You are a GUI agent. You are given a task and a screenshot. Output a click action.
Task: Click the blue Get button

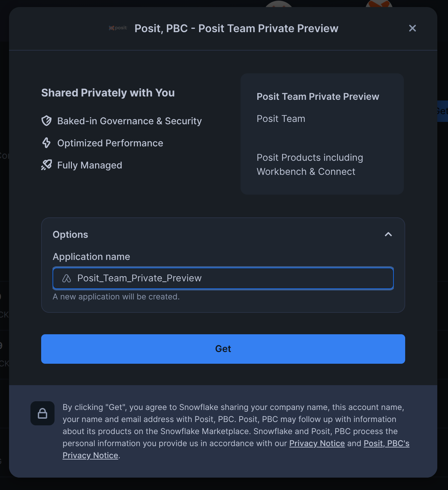(x=223, y=349)
